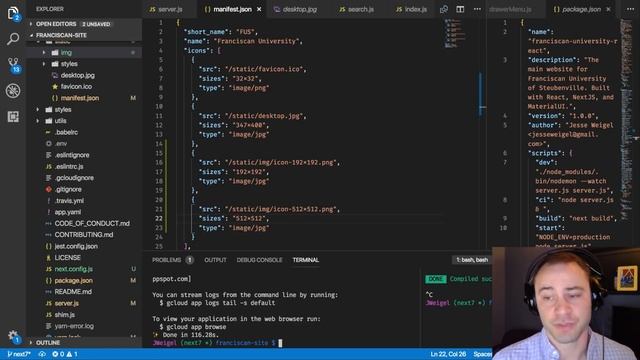Click the errors and warnings status indicator
The width and height of the screenshot is (640, 360).
click(x=65, y=354)
